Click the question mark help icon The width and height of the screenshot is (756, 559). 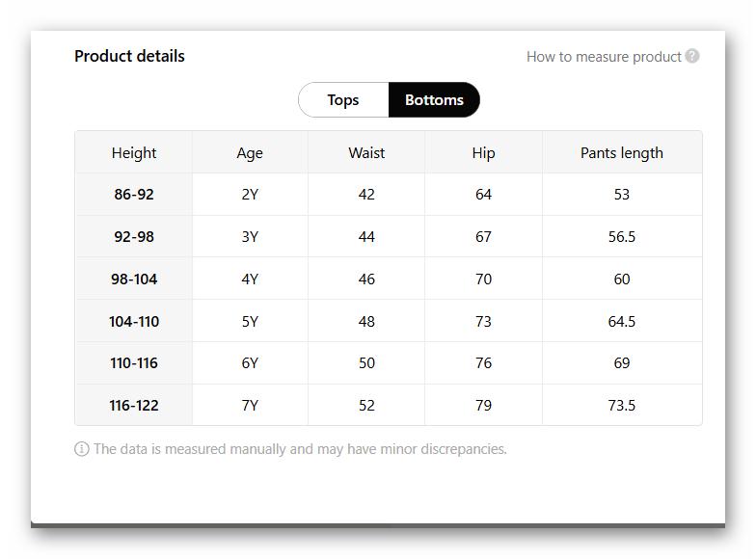click(692, 56)
